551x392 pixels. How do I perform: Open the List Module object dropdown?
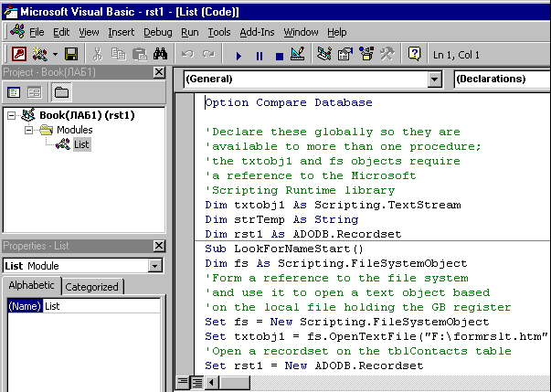tap(154, 266)
